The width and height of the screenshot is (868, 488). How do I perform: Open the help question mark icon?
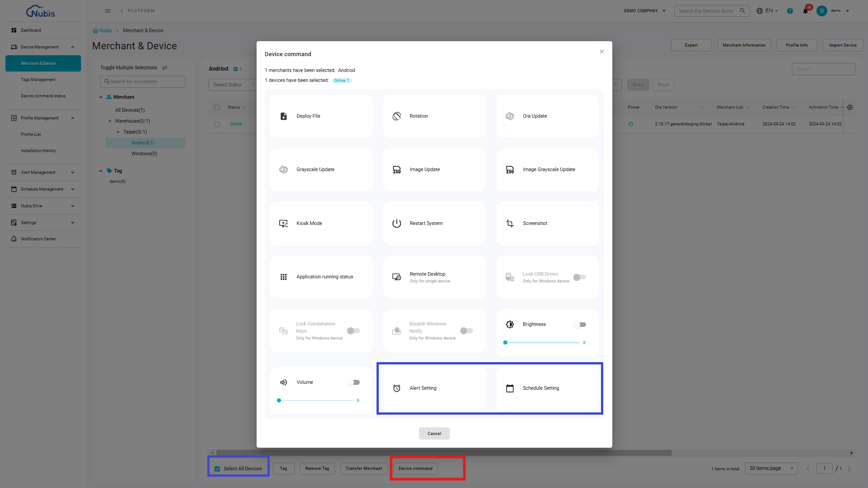pyautogui.click(x=790, y=11)
